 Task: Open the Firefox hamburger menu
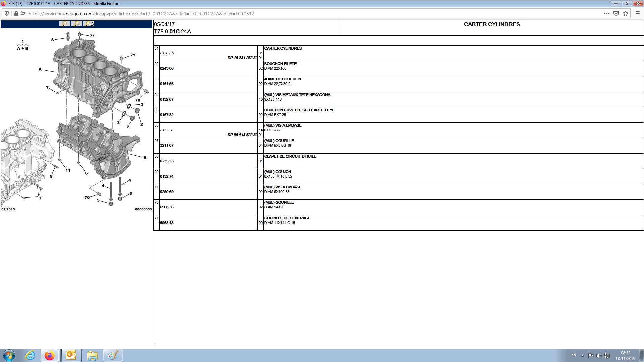[x=638, y=14]
